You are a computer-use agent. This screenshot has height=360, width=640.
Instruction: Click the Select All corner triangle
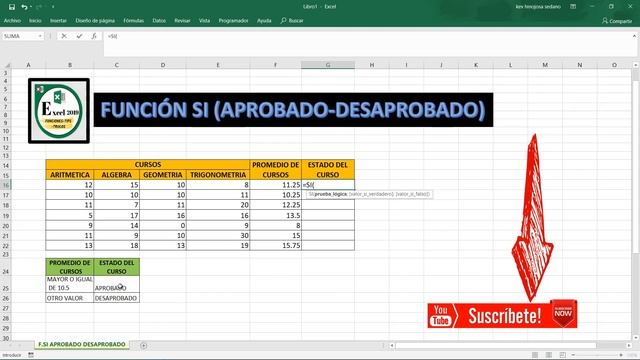(x=7, y=65)
